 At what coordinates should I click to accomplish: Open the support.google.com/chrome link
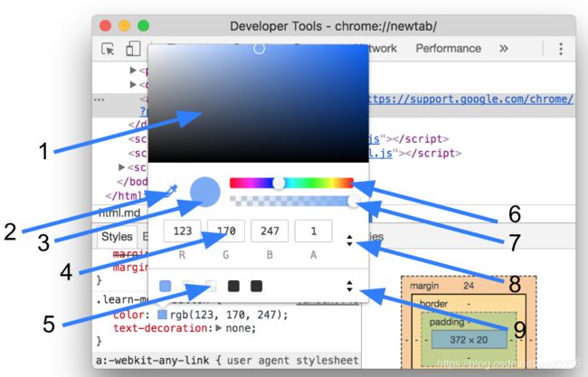coord(471,99)
